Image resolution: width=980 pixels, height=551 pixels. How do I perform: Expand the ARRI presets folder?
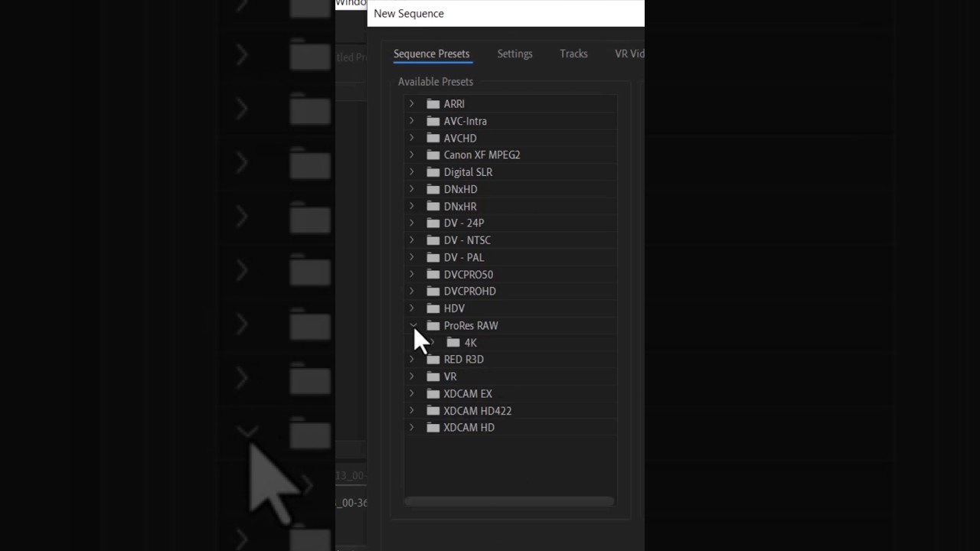(411, 103)
